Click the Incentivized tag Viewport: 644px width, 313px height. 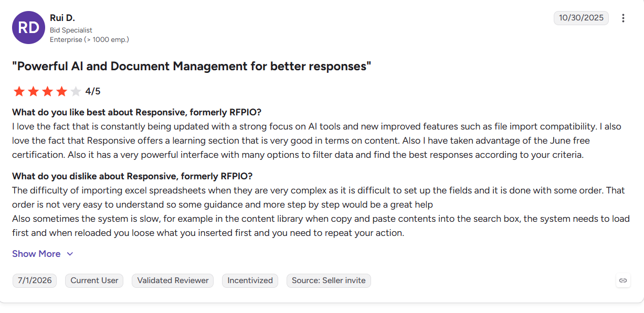[250, 280]
